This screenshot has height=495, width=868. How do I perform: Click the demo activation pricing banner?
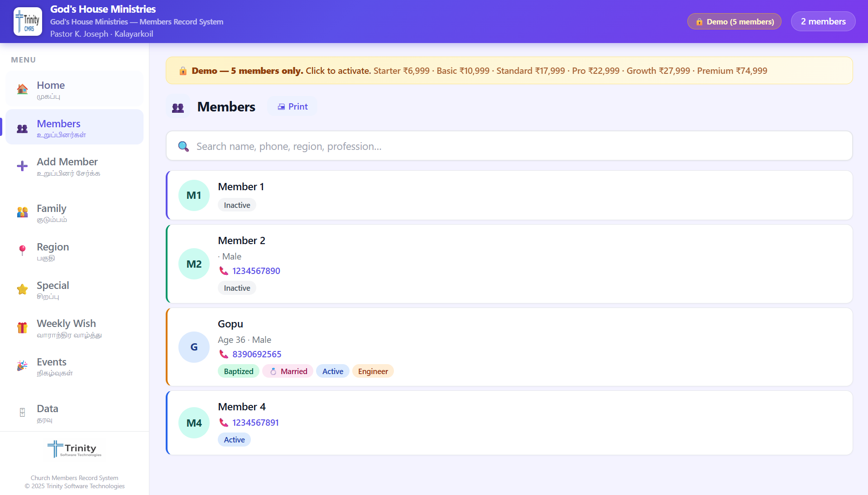(x=509, y=71)
